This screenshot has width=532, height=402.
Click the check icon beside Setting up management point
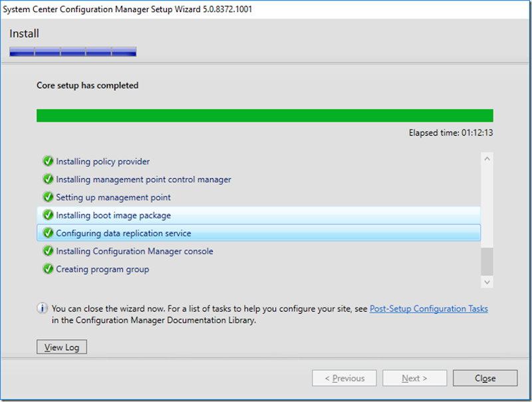48,197
